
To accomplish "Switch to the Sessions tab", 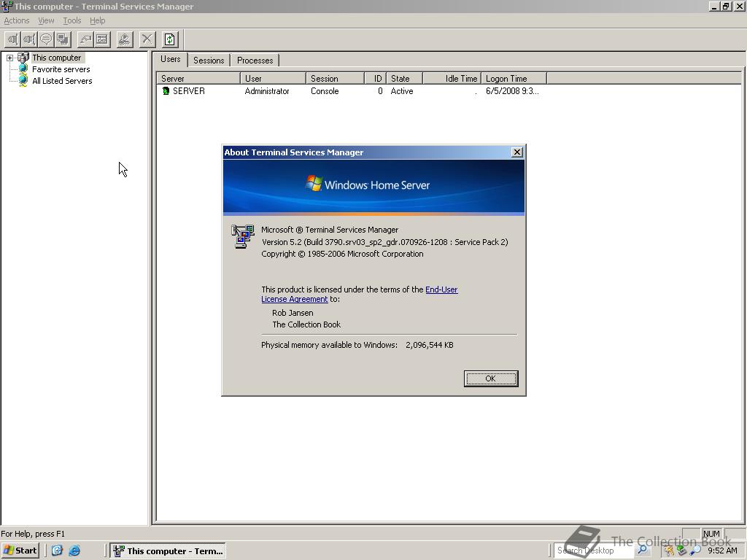I will tap(209, 61).
